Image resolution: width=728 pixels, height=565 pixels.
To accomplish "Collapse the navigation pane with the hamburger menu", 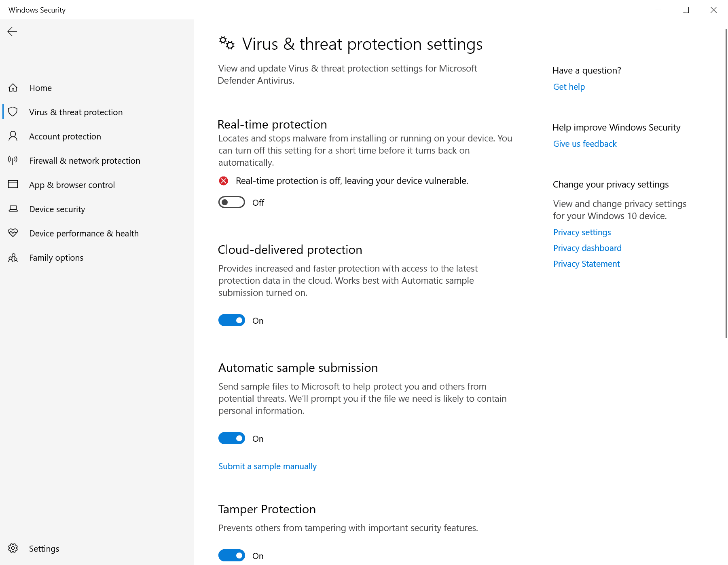I will point(12,58).
